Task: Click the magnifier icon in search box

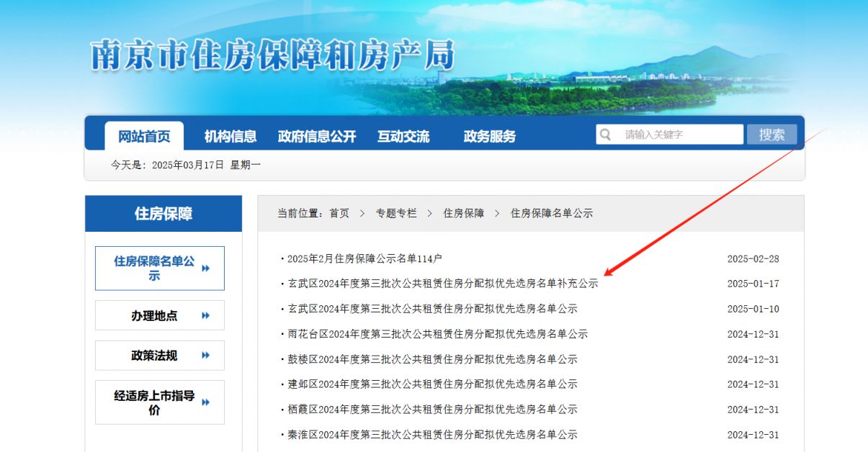Action: tap(606, 135)
